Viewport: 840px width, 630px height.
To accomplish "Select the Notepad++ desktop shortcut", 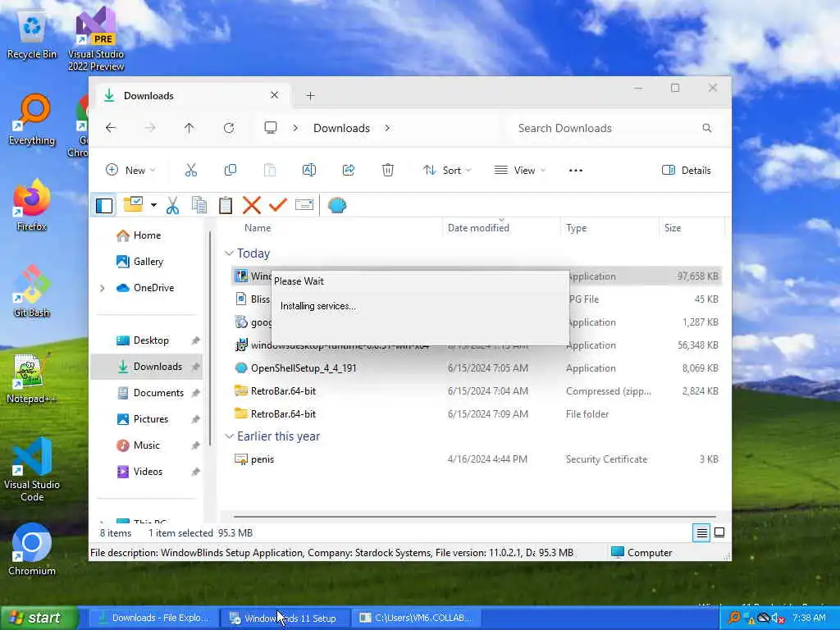I will tap(32, 378).
